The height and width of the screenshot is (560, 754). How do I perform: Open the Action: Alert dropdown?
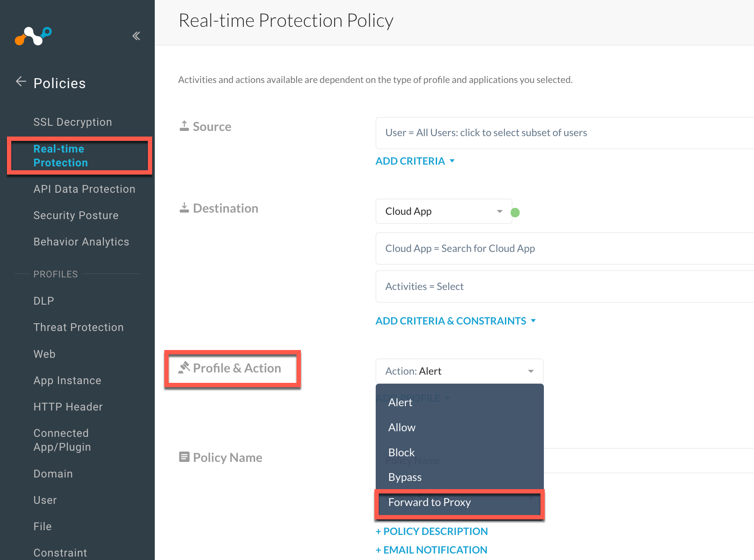point(459,371)
